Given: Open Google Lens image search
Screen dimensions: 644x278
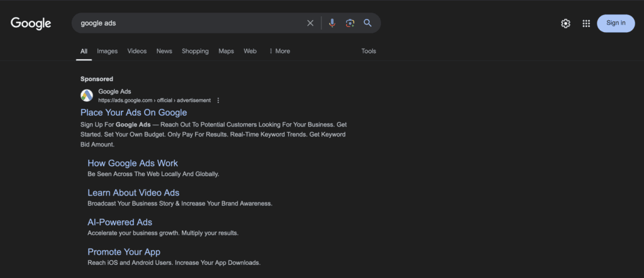Looking at the screenshot, I should (350, 23).
